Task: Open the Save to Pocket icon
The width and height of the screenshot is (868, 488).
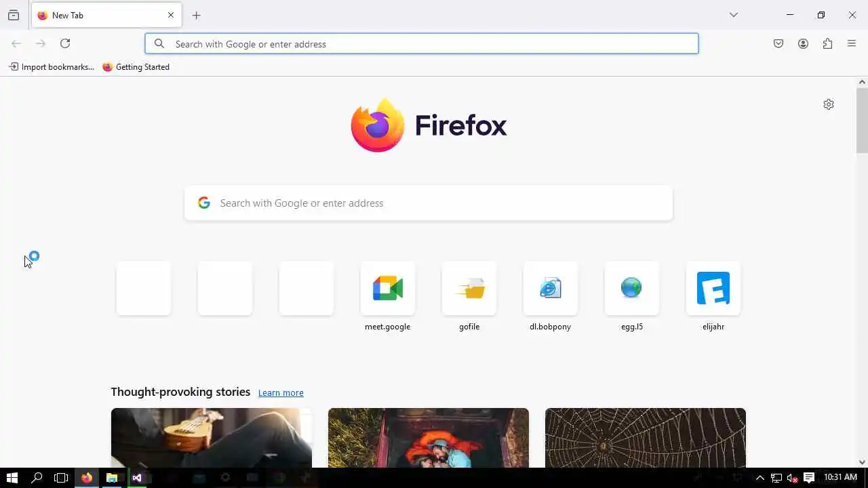Action: pos(778,43)
